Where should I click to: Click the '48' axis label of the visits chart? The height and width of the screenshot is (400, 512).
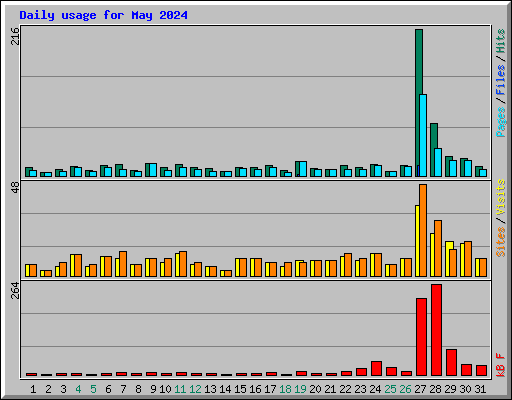[15, 188]
